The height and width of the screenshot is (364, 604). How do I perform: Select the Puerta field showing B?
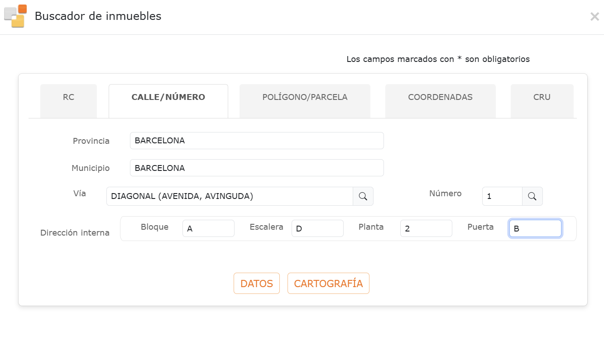tap(535, 228)
